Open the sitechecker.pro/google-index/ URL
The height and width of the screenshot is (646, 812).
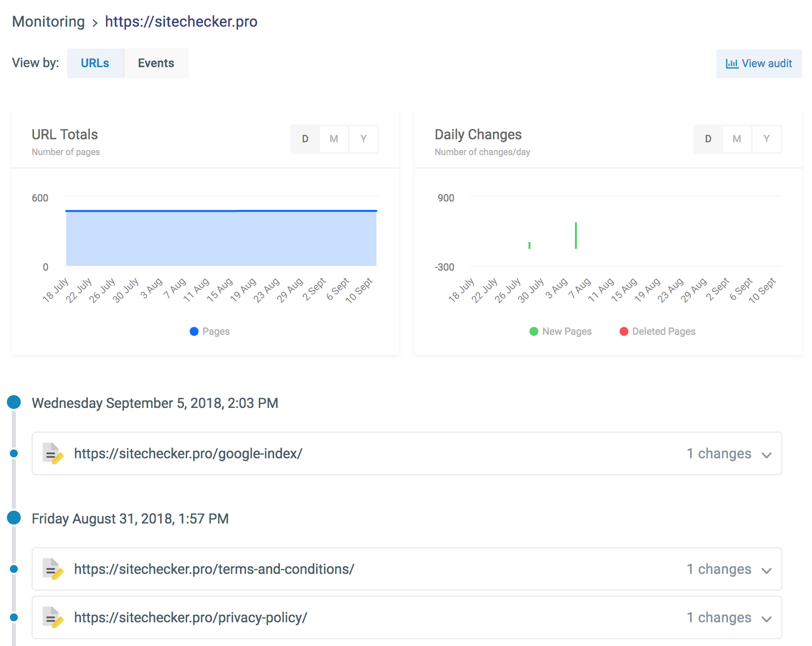pos(188,453)
